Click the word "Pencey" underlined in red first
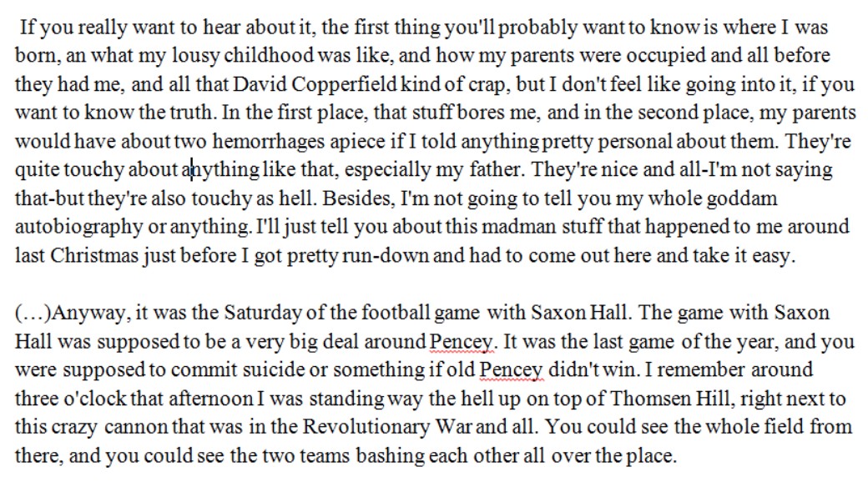 click(x=461, y=341)
